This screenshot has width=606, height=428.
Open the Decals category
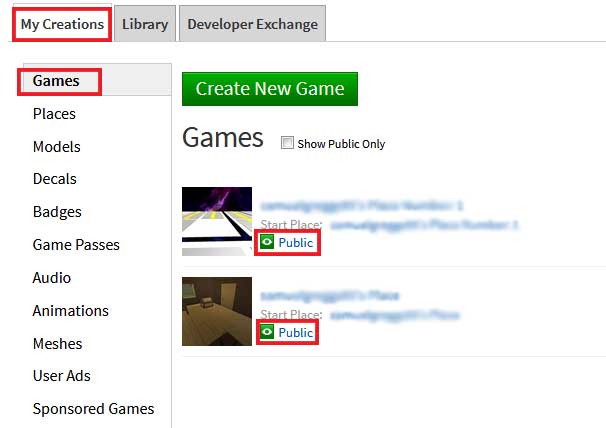[x=55, y=179]
